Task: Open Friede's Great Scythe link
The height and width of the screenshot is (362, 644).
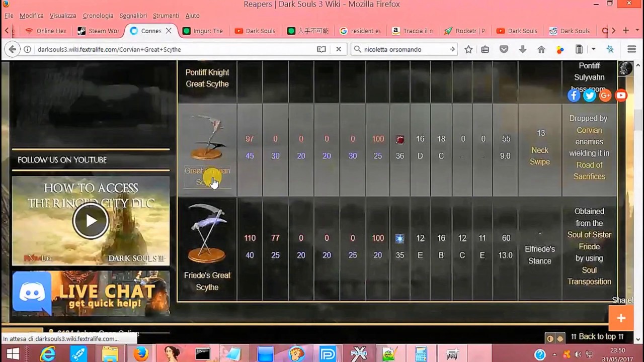Action: pos(207,281)
